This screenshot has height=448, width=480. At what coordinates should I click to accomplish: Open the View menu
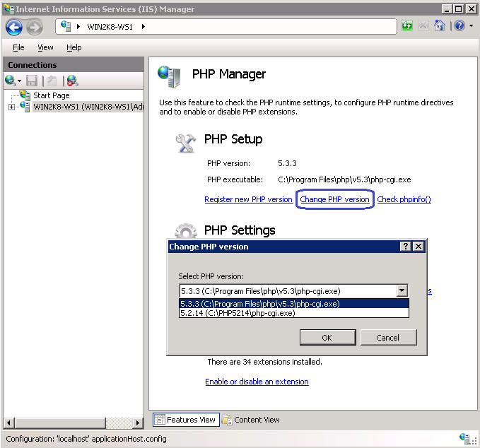coord(45,47)
